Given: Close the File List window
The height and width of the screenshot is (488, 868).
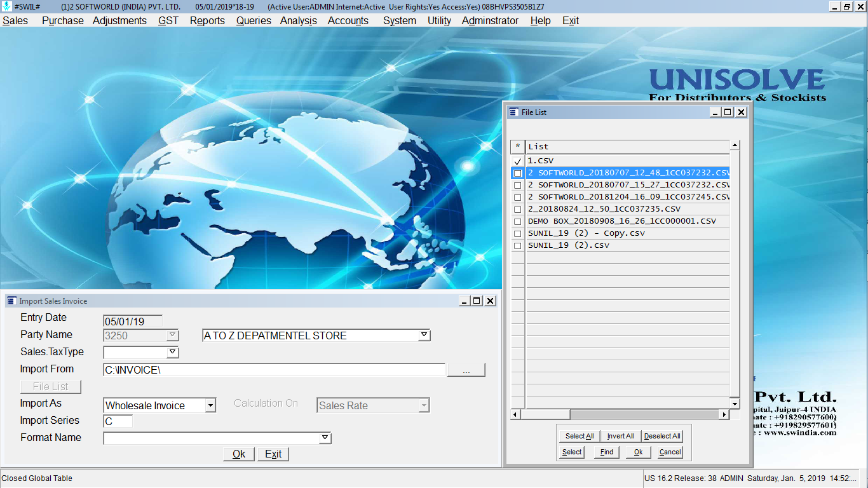Looking at the screenshot, I should [x=742, y=112].
